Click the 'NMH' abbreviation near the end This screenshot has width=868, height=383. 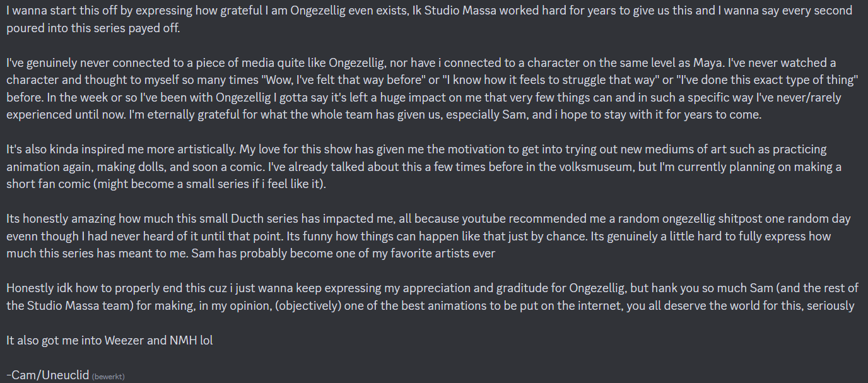click(x=176, y=340)
